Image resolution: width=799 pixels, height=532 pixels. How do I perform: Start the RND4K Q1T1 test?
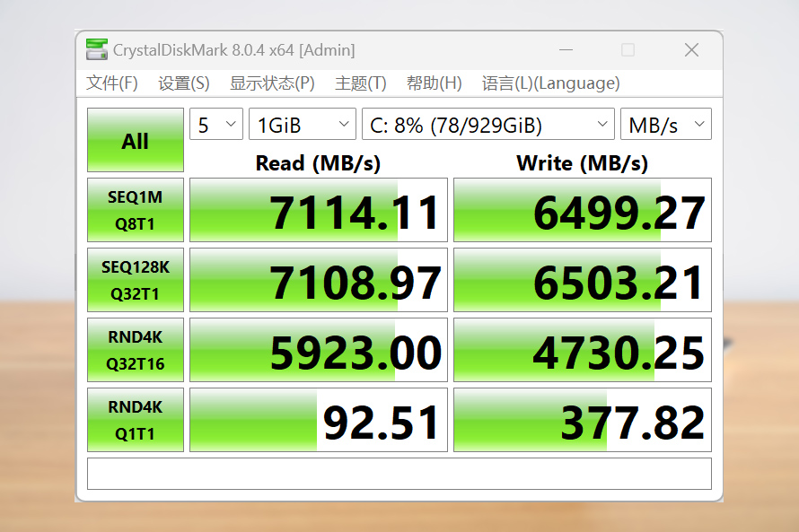pos(136,420)
